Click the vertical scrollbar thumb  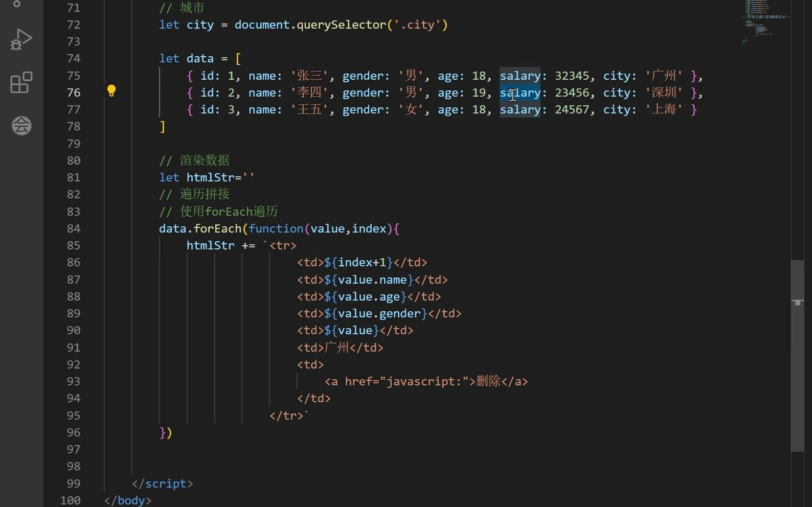click(798, 356)
